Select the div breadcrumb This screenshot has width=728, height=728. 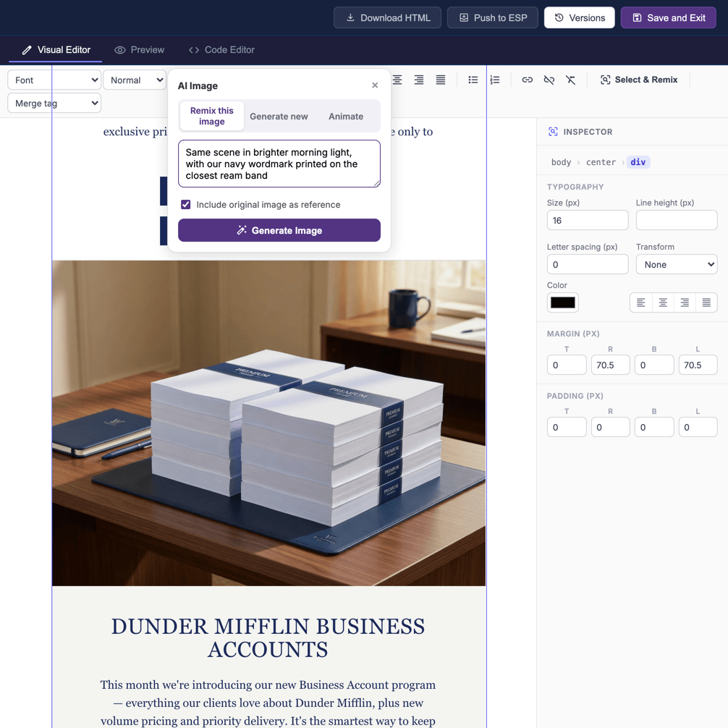pyautogui.click(x=638, y=162)
